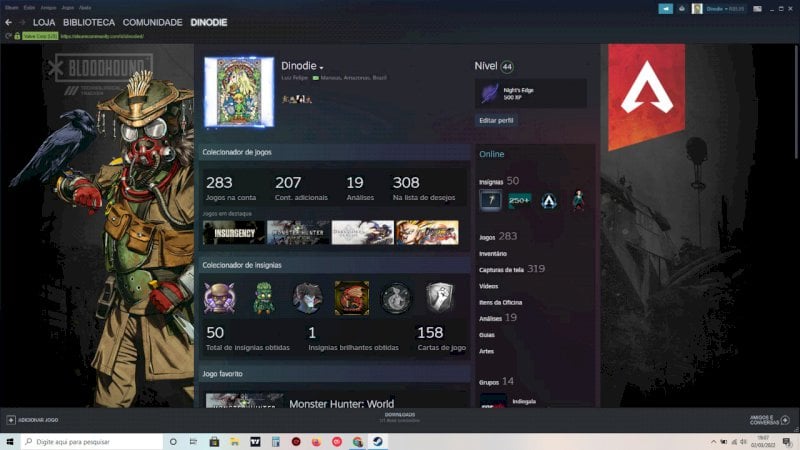
Task: Open the Apex Legends badge in sidebar
Action: point(548,201)
